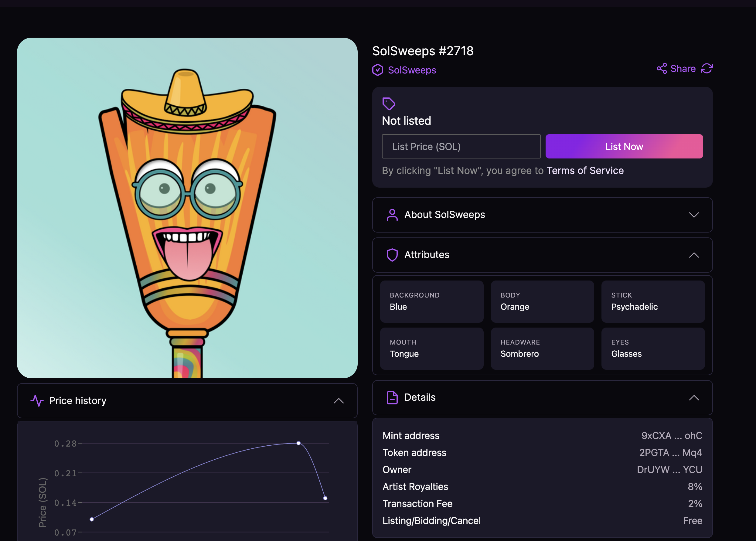Click the first chart data point near 0.10
The height and width of the screenshot is (541, 756).
(92, 519)
